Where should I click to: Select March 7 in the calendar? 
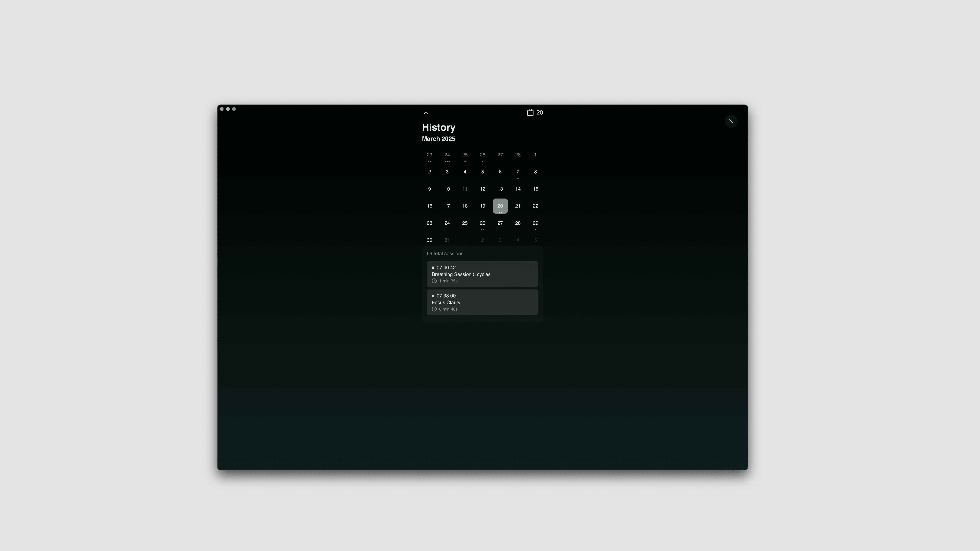click(517, 172)
